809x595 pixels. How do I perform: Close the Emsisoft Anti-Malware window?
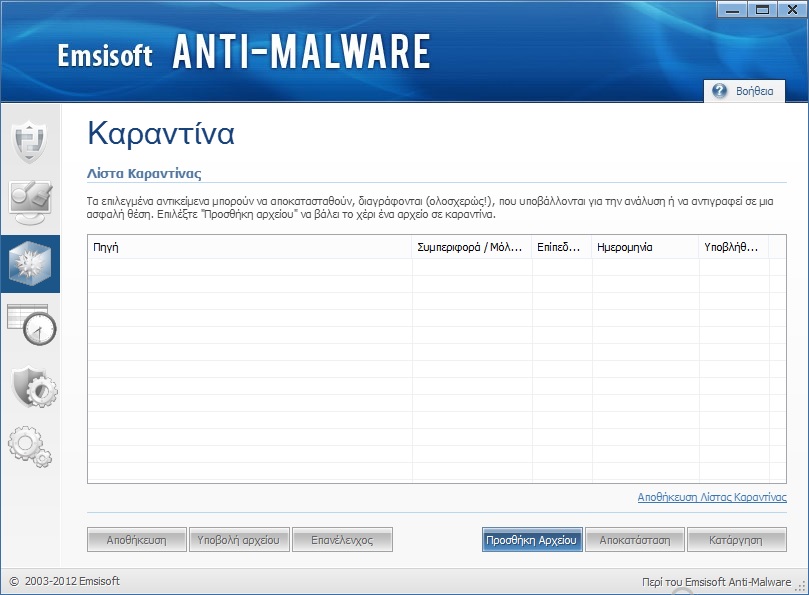point(792,9)
